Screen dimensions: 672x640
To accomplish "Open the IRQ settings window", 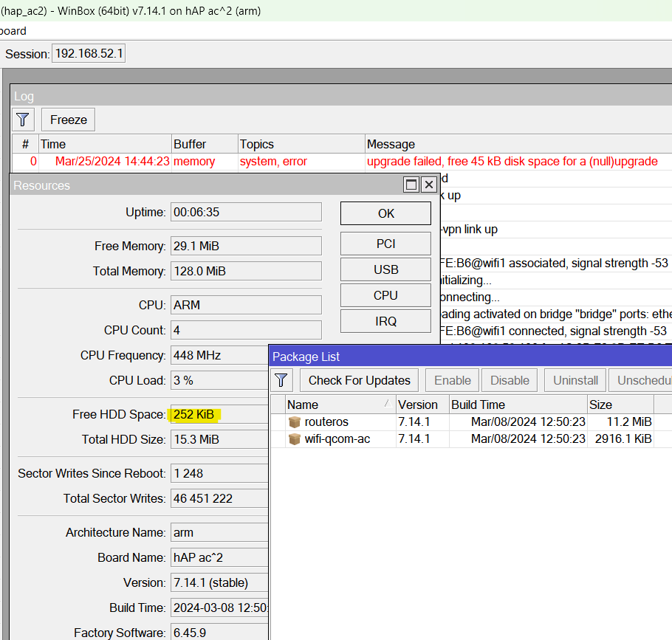I will coord(385,321).
